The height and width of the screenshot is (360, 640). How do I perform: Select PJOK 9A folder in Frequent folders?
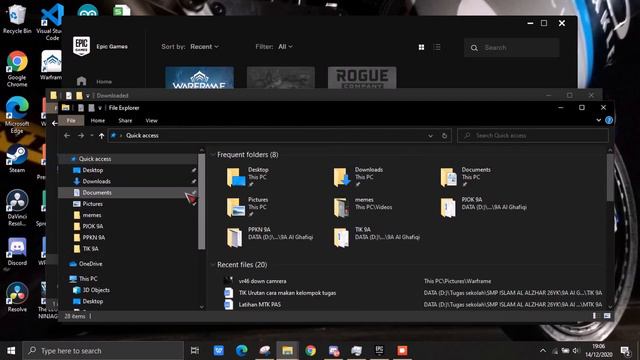483,207
